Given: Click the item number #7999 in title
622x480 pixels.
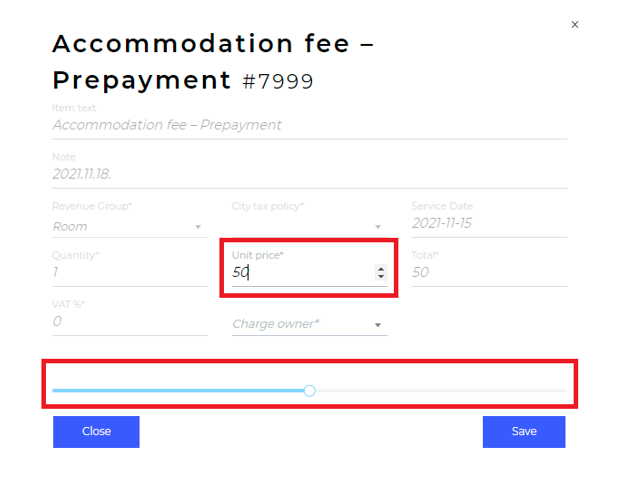Looking at the screenshot, I should 278,82.
